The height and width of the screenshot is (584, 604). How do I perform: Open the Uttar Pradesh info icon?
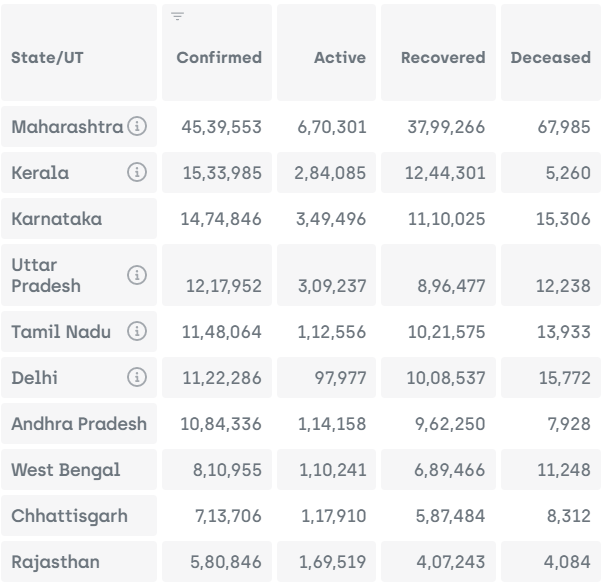(138, 275)
